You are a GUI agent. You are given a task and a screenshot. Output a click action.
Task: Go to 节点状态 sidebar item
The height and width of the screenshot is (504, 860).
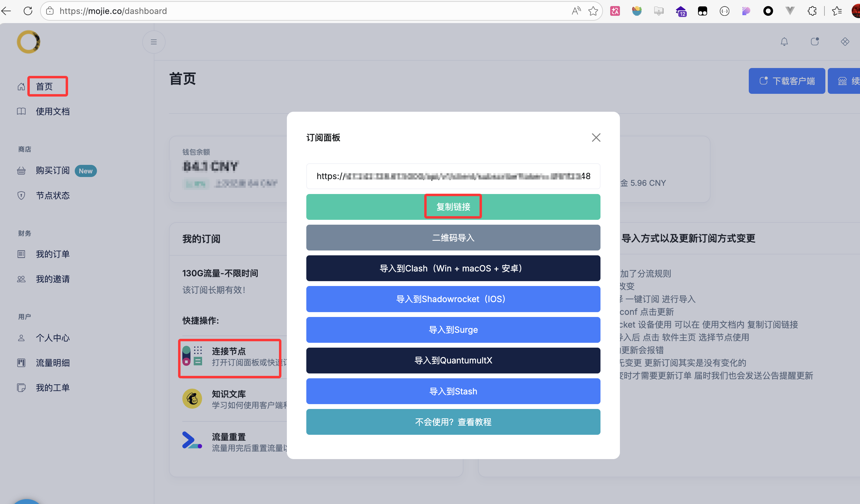click(x=53, y=196)
